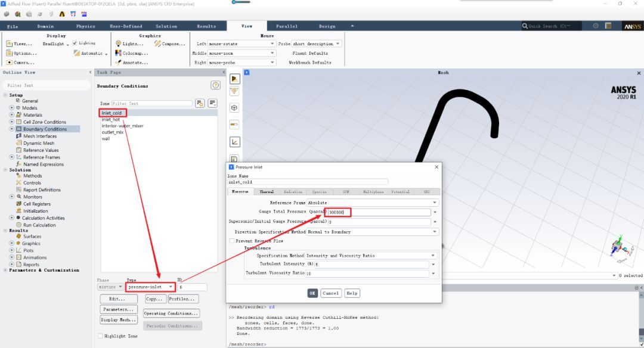Switch to the Solution ribbon tab

point(166,26)
